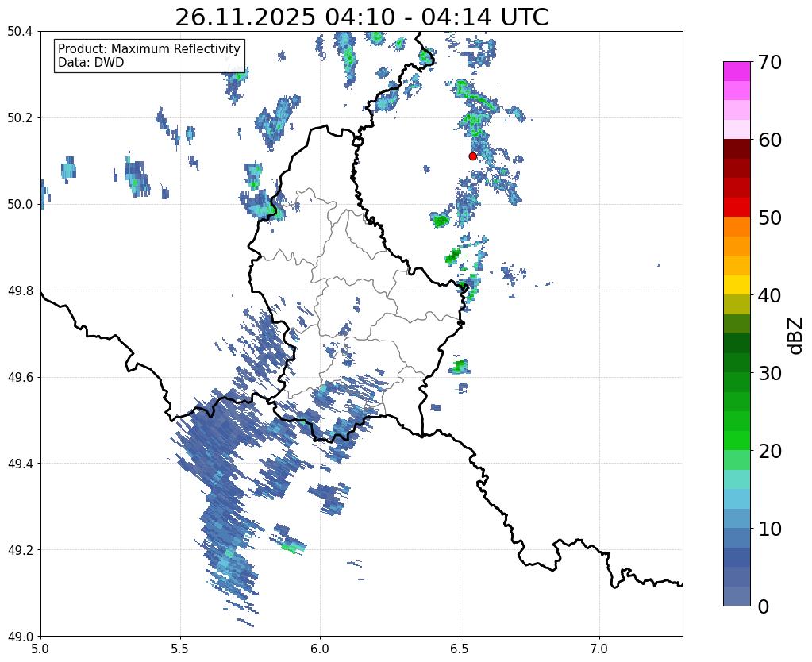The width and height of the screenshot is (812, 662).
Task: Click the latitude tick label 49.8
Action: pyautogui.click(x=20, y=291)
